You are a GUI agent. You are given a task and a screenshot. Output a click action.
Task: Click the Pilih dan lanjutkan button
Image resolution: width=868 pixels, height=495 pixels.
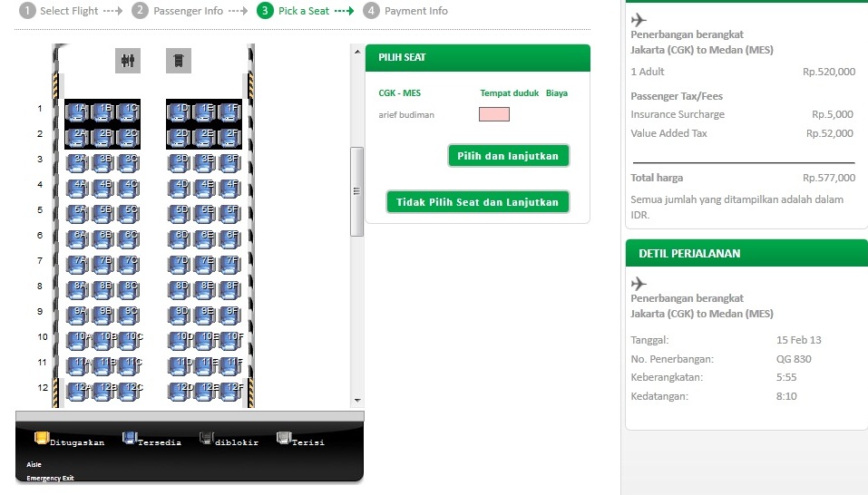click(x=509, y=156)
